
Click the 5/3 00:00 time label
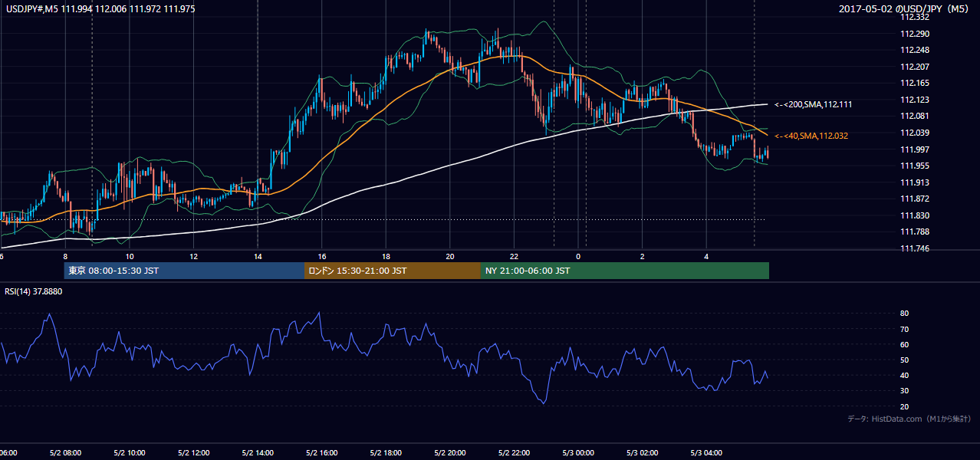click(579, 453)
